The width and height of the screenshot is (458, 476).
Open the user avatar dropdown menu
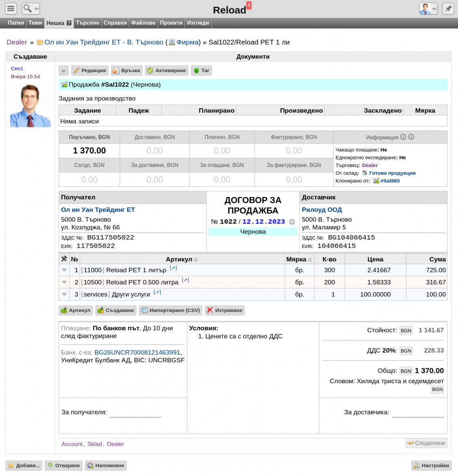pos(428,8)
